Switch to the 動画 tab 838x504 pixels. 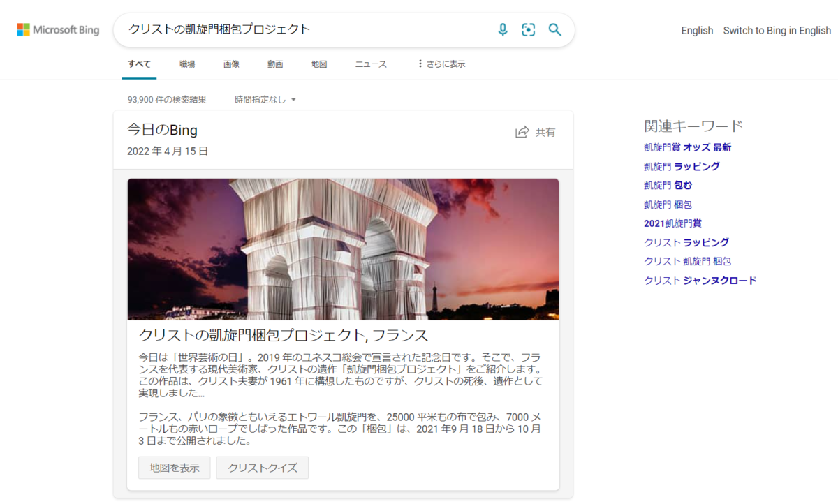[275, 64]
